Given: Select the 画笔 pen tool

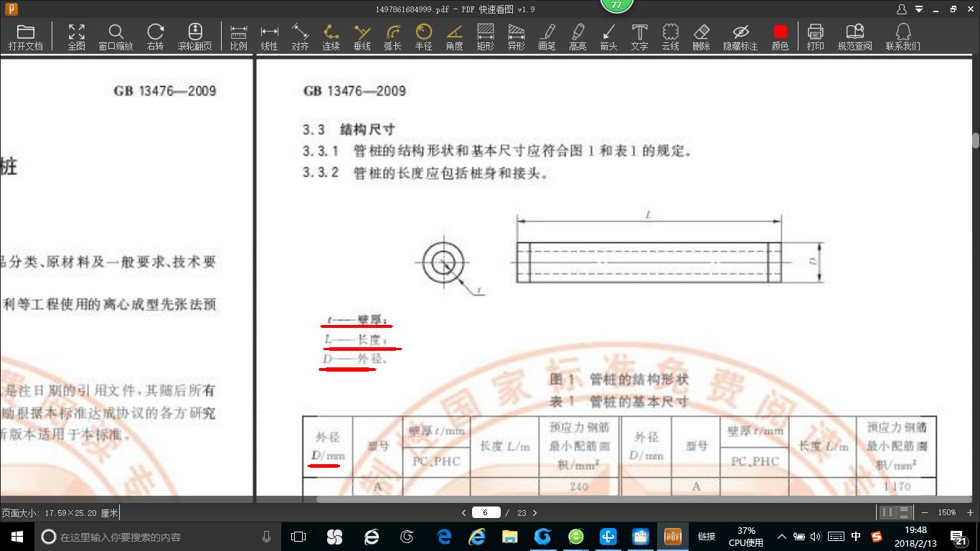Looking at the screenshot, I should click(x=547, y=37).
